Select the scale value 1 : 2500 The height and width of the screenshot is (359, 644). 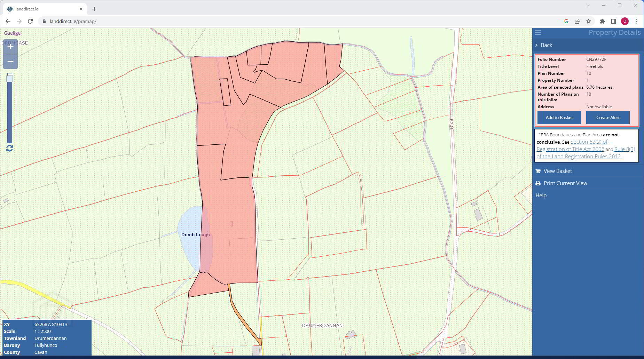pyautogui.click(x=42, y=332)
